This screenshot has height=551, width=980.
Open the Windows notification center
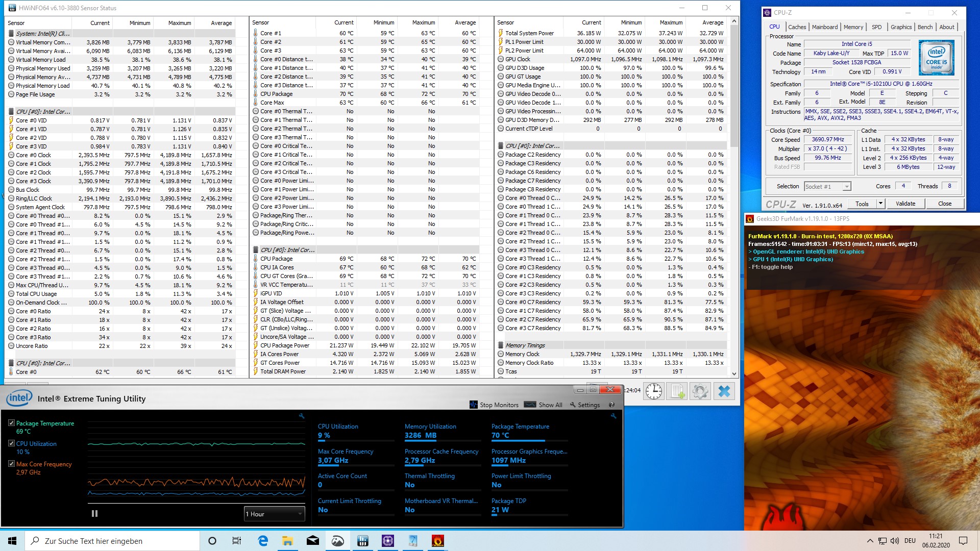tap(963, 541)
